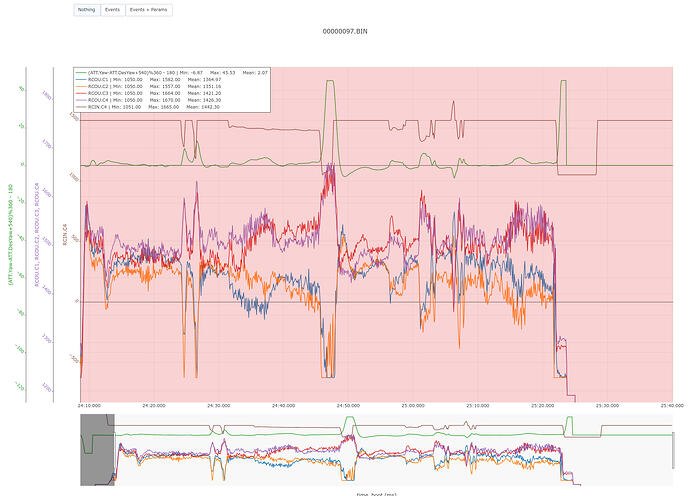The image size is (690, 496).
Task: Click the green line swatch in legend
Action: point(81,73)
